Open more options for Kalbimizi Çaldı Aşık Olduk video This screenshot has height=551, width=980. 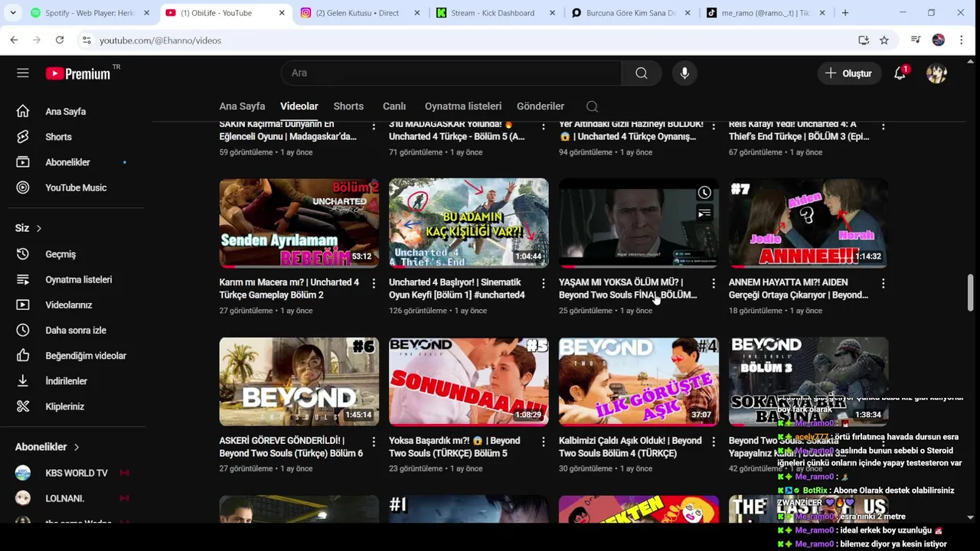(714, 442)
